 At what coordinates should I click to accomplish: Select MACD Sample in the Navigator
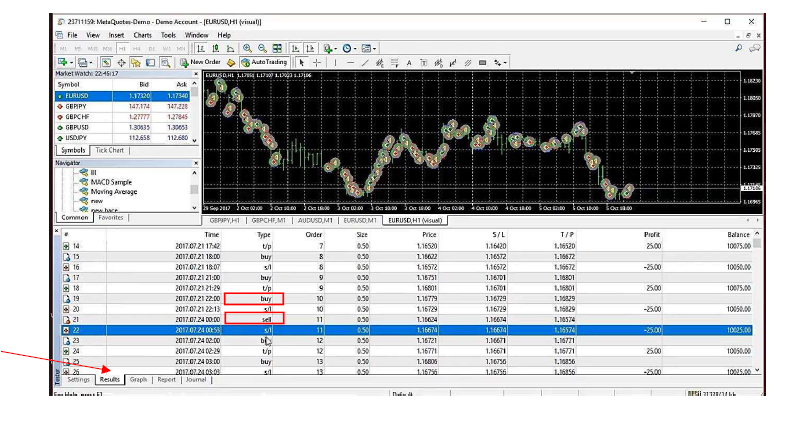pyautogui.click(x=111, y=183)
